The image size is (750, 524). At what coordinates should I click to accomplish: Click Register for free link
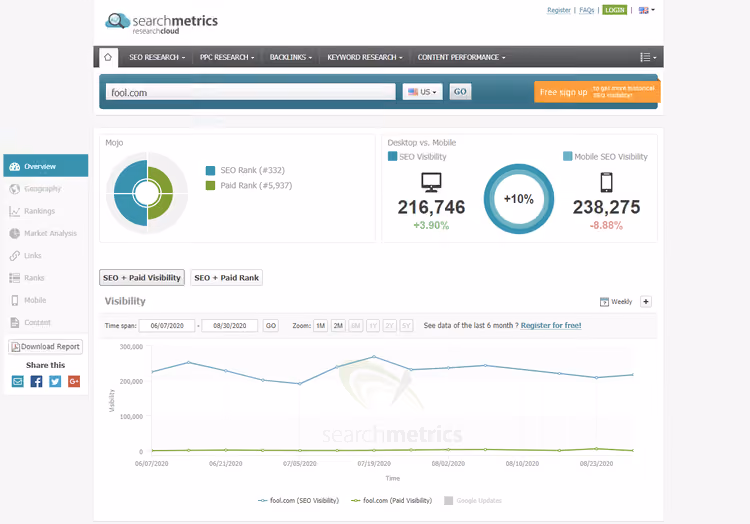click(x=551, y=325)
